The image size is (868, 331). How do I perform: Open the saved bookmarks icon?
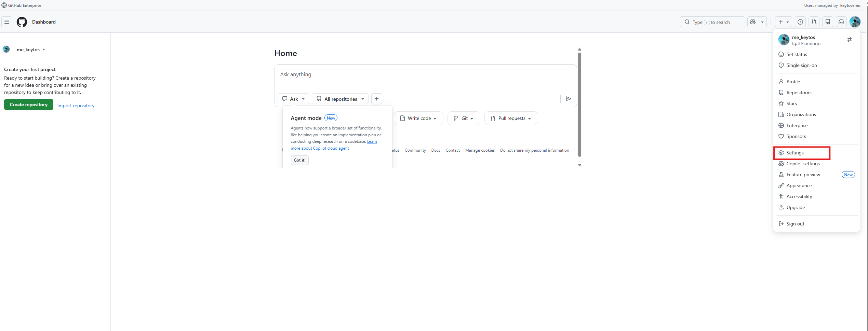[x=828, y=22]
